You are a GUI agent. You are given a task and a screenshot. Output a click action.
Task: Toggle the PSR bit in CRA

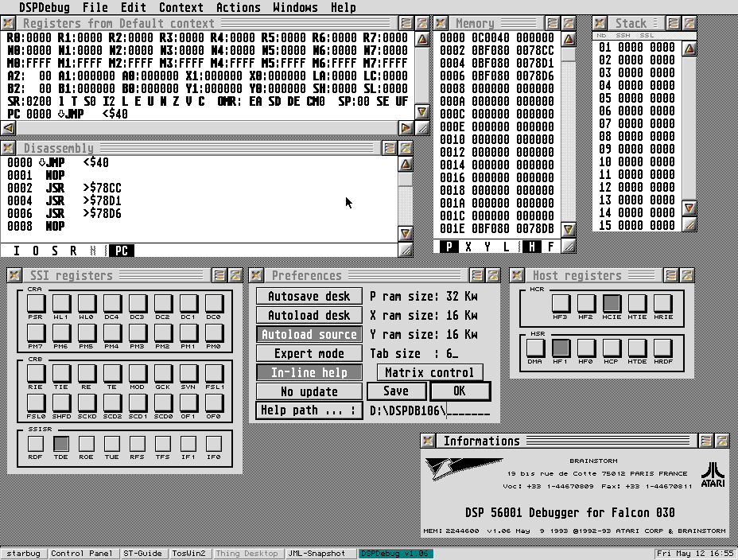tap(36, 304)
